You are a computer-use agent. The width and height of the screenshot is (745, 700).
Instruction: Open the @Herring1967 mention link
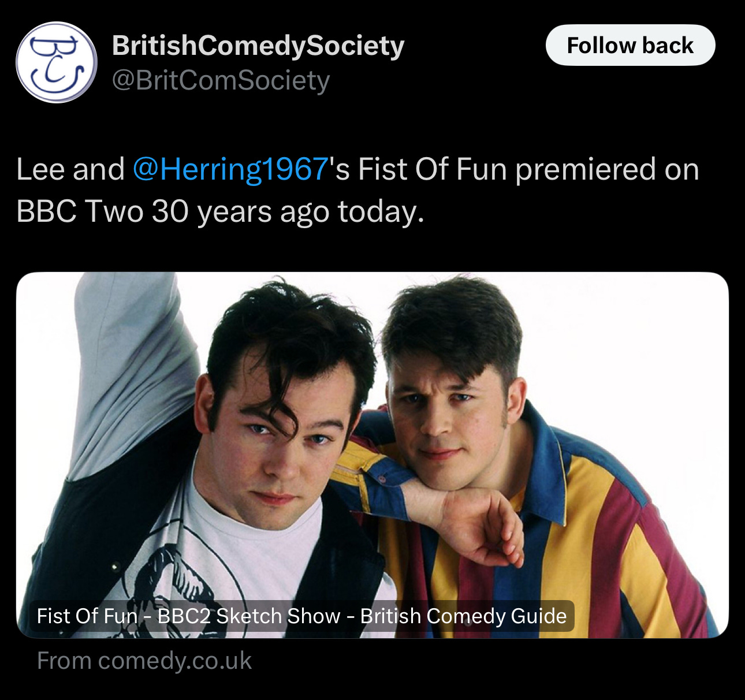coord(230,169)
